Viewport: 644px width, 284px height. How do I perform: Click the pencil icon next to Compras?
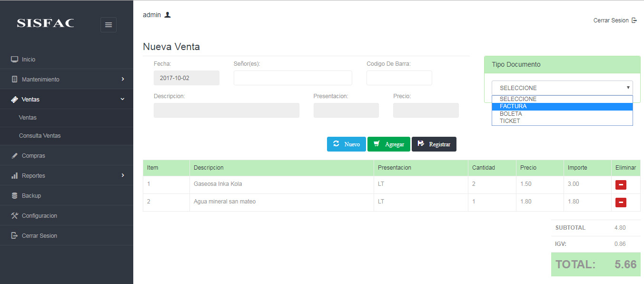[x=14, y=155]
